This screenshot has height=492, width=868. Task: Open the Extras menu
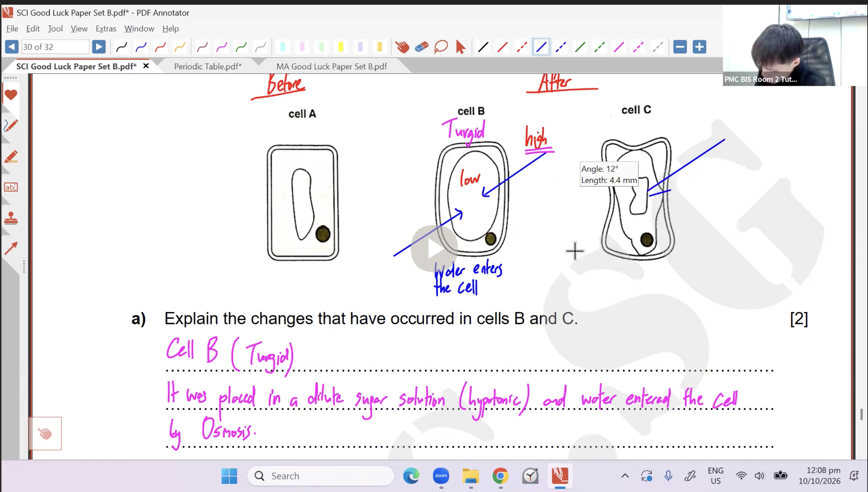point(106,28)
